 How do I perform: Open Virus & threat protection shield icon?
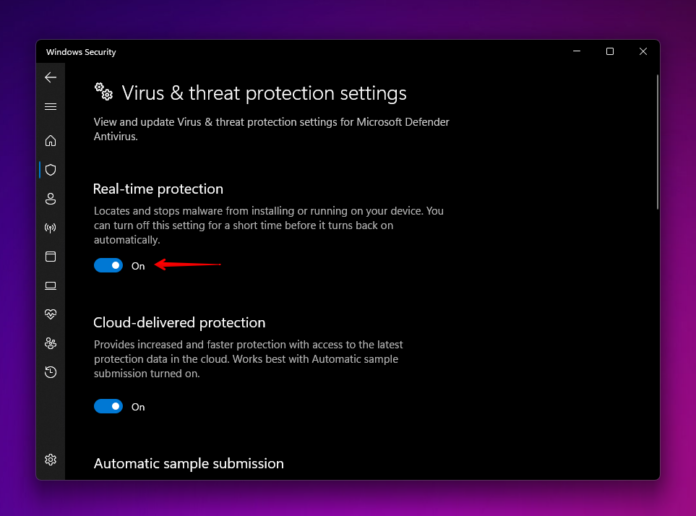pos(51,170)
